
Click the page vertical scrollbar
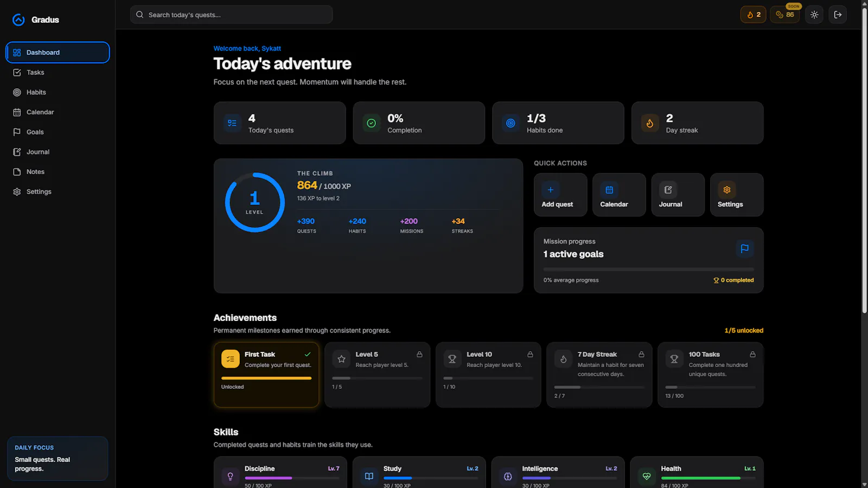(x=864, y=160)
